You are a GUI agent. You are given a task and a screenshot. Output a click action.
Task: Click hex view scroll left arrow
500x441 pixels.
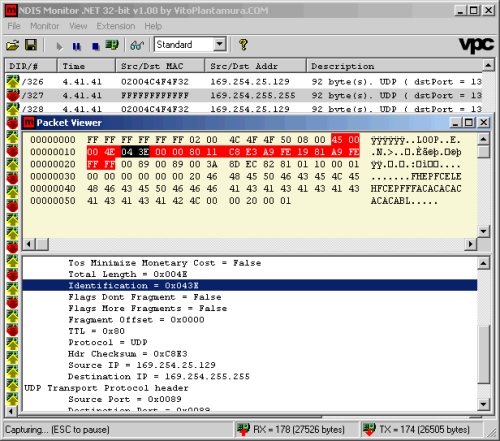pos(29,244)
